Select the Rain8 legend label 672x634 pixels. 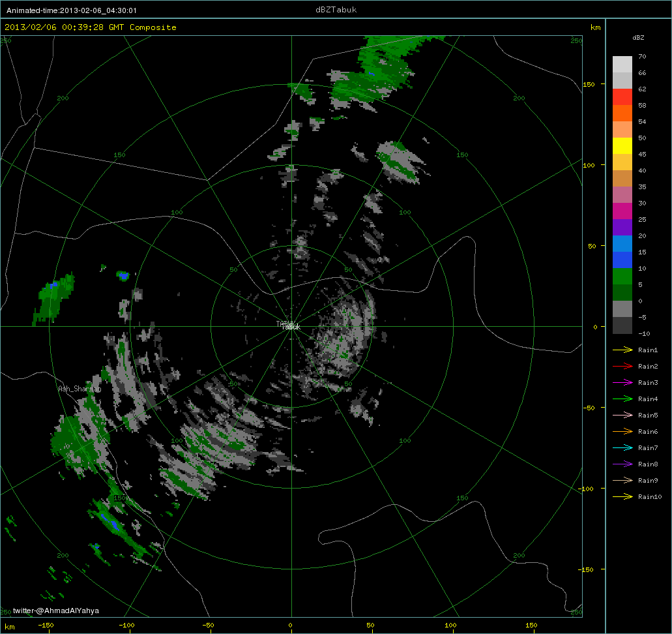pos(648,464)
